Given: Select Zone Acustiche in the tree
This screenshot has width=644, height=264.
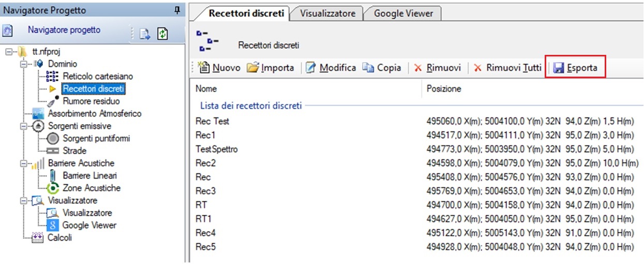Looking at the screenshot, I should coord(91,188).
